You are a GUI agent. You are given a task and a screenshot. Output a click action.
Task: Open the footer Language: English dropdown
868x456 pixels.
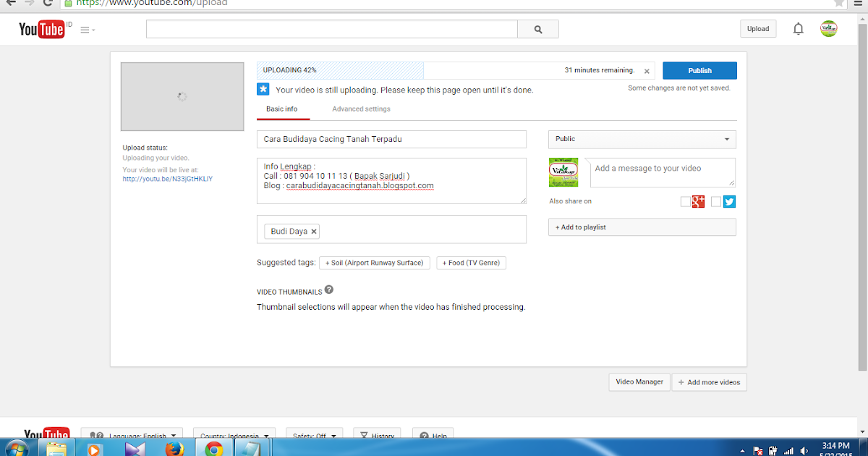[132, 433]
